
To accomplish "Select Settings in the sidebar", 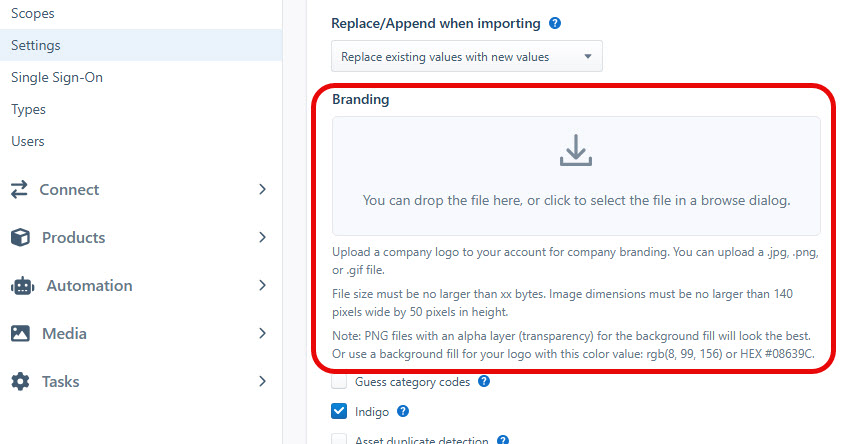I will tap(36, 45).
